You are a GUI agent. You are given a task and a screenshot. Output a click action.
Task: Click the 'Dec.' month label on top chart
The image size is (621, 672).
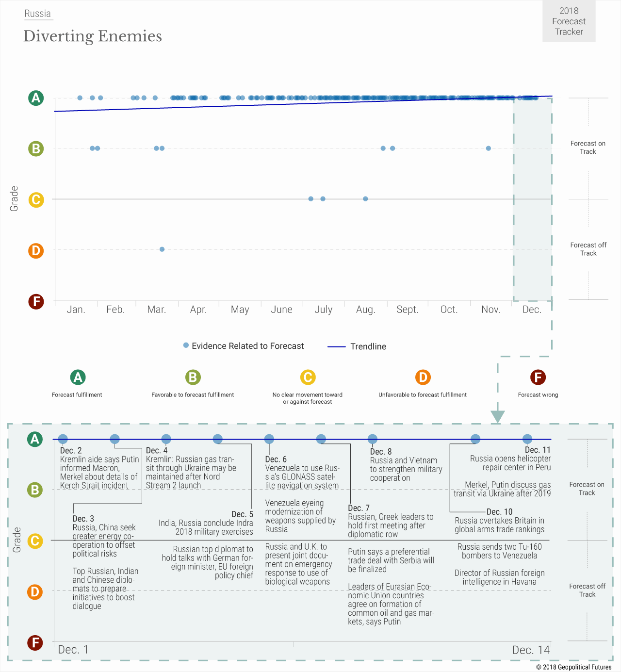pyautogui.click(x=532, y=310)
